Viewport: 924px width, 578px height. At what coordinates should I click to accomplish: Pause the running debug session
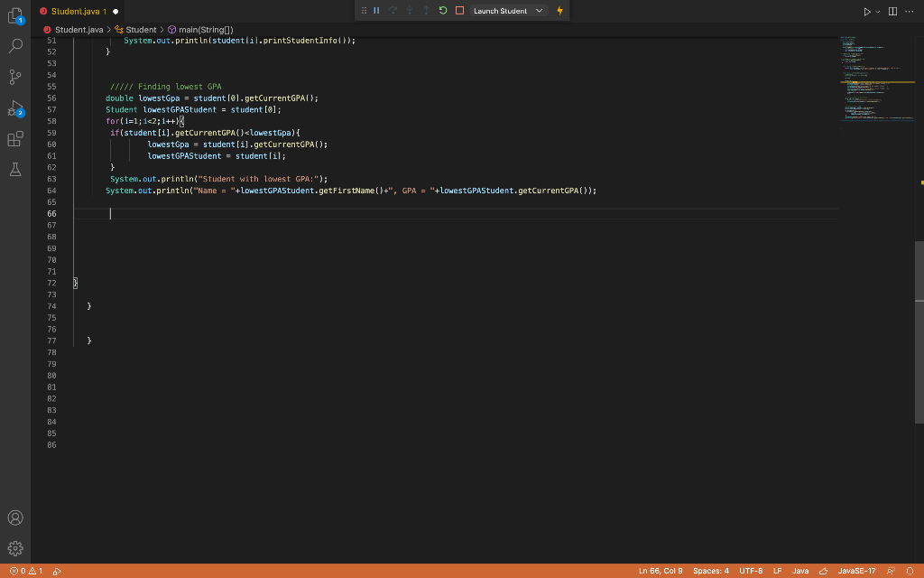[x=376, y=10]
